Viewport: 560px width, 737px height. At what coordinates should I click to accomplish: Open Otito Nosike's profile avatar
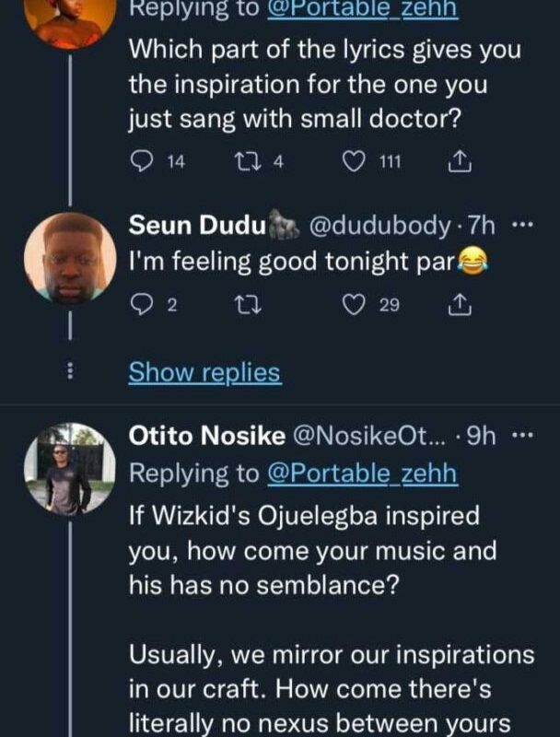click(70, 469)
